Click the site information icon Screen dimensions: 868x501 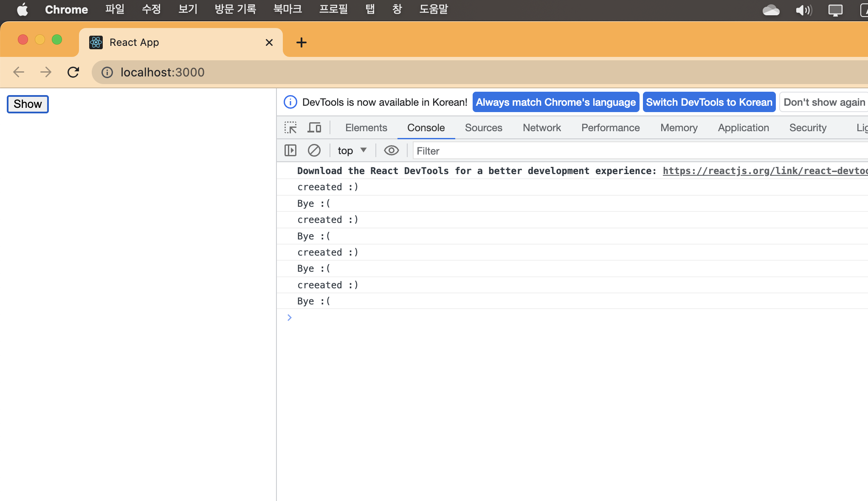point(107,72)
